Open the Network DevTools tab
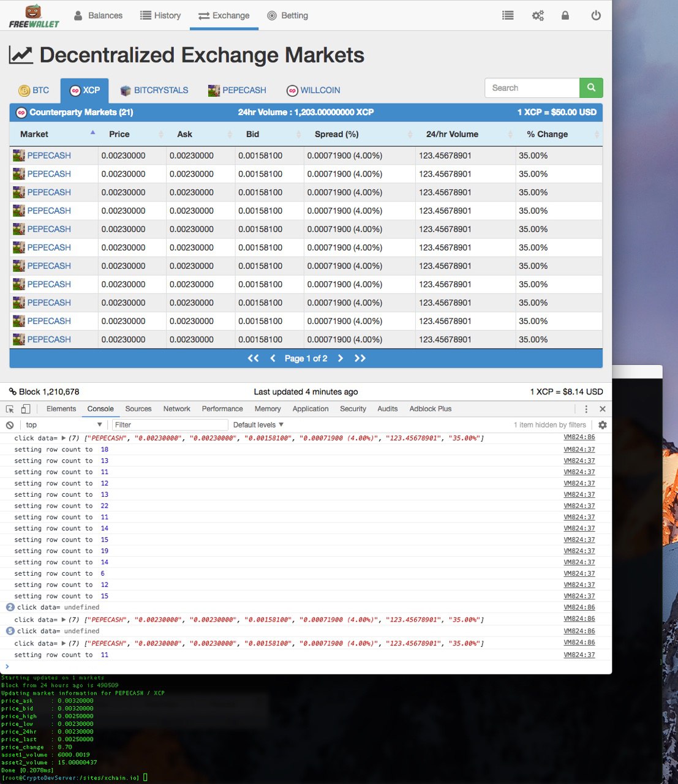Viewport: 678px width, 784px height. [x=177, y=409]
